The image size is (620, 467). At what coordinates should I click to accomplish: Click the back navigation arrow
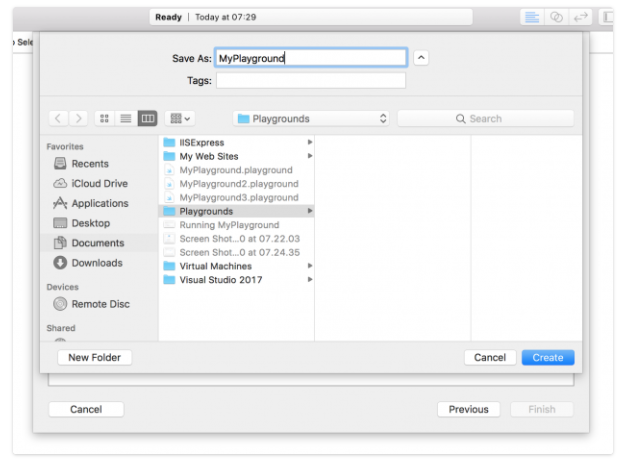[x=58, y=118]
